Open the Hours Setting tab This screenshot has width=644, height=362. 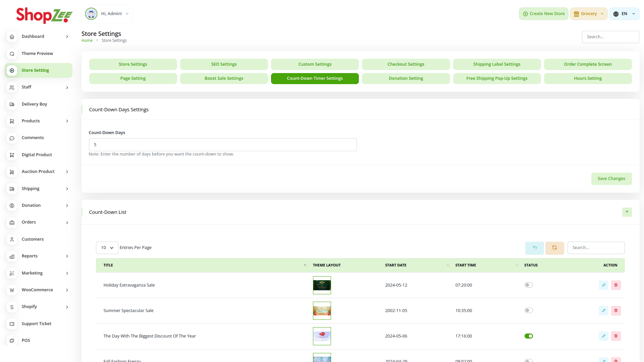click(588, 78)
